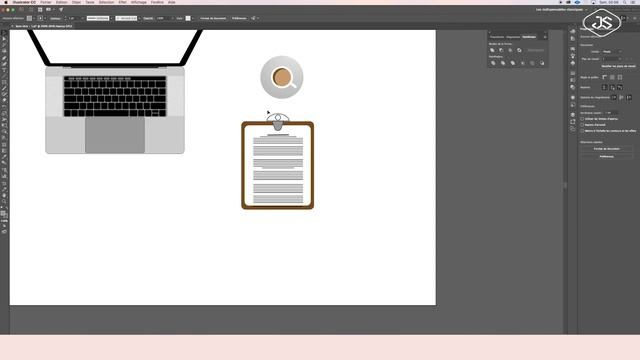
Task: Open the Gradient panel from dock
Action: 573,80
